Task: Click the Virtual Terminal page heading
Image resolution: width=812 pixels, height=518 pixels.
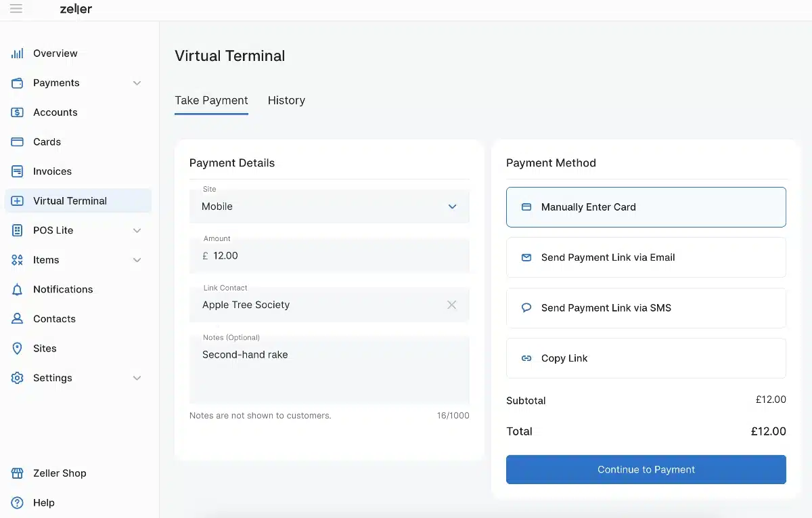Action: 230,56
